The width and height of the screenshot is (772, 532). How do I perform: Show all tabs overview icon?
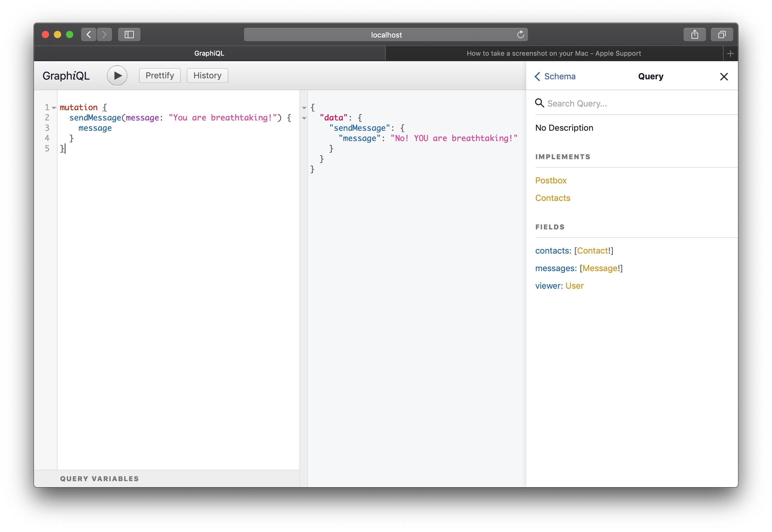(721, 34)
